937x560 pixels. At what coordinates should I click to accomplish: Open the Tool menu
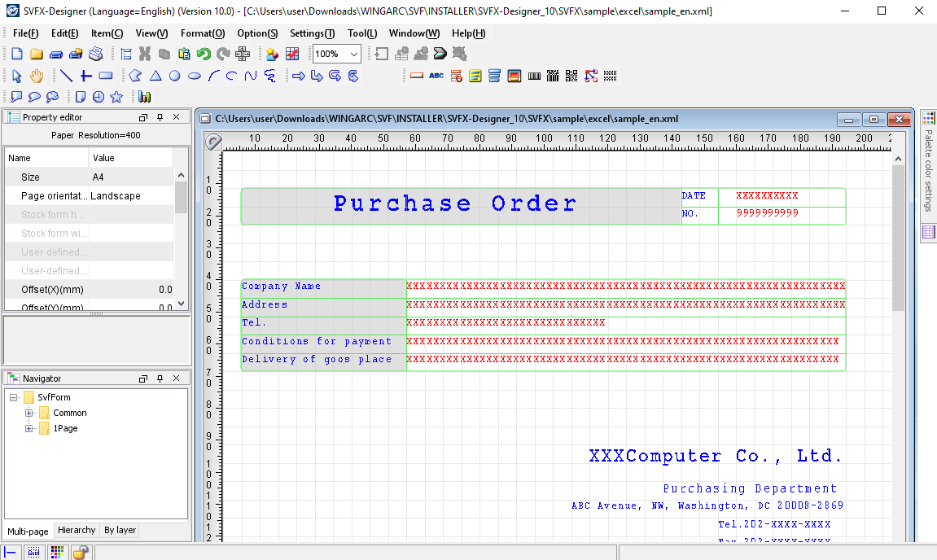(x=362, y=33)
